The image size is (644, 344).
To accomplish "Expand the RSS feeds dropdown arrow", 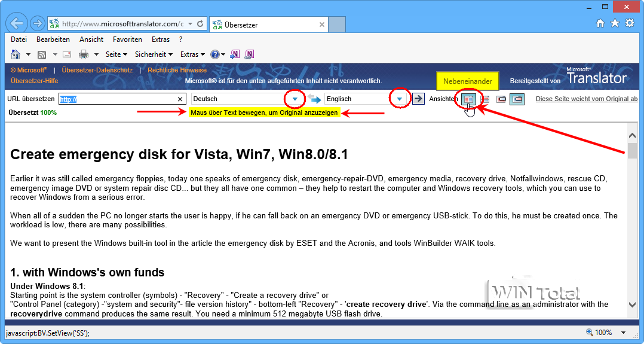I will pyautogui.click(x=54, y=54).
